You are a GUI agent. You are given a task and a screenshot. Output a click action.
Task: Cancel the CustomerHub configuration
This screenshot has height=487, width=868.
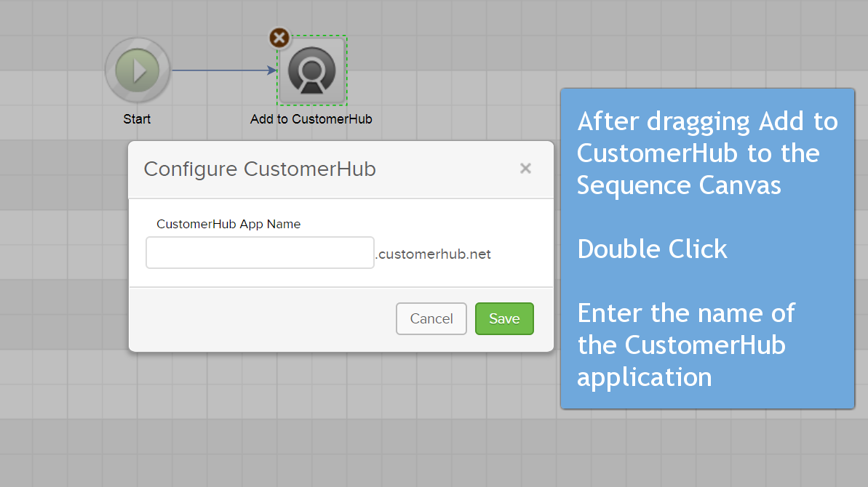coord(431,318)
